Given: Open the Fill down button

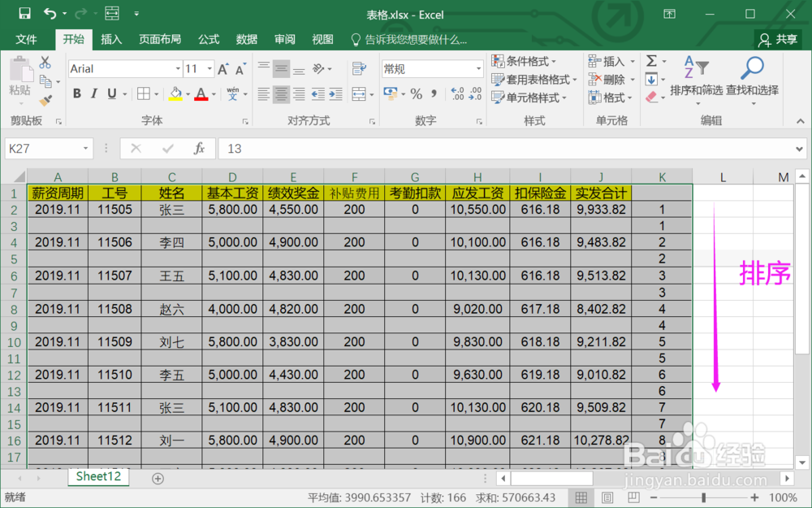Looking at the screenshot, I should [x=651, y=80].
